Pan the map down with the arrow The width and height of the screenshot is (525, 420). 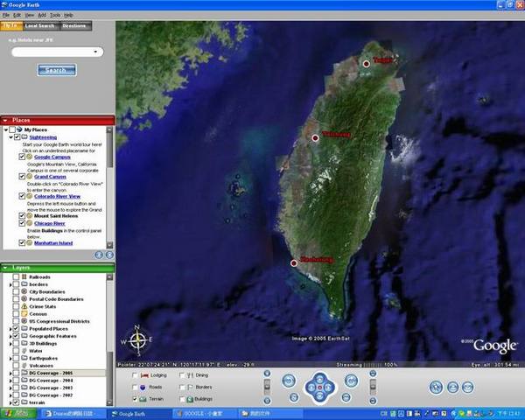319,396
